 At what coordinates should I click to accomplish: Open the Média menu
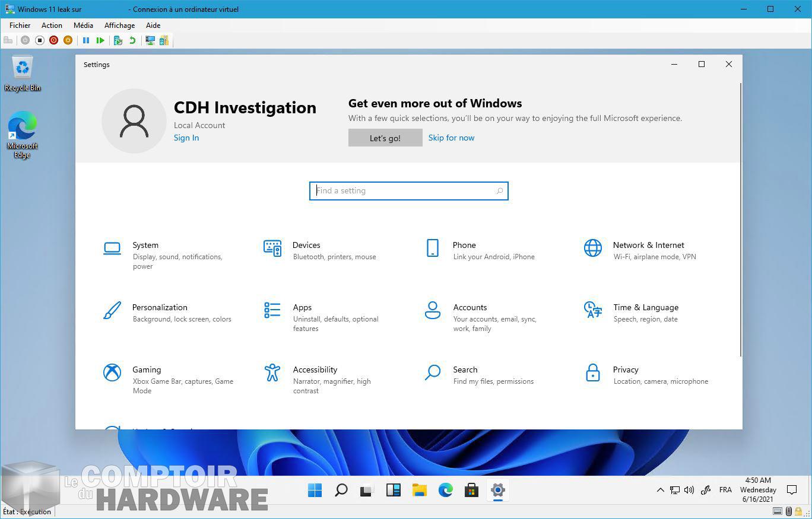coord(83,26)
